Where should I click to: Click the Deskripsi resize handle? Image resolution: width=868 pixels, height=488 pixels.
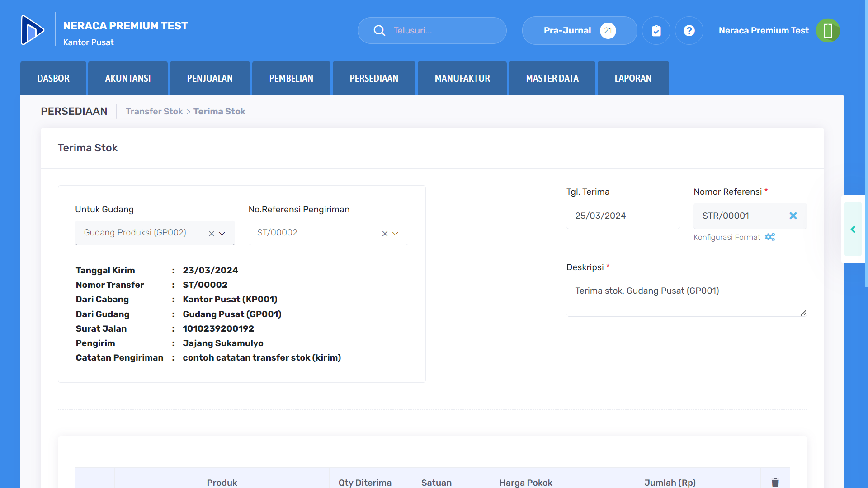click(x=803, y=313)
